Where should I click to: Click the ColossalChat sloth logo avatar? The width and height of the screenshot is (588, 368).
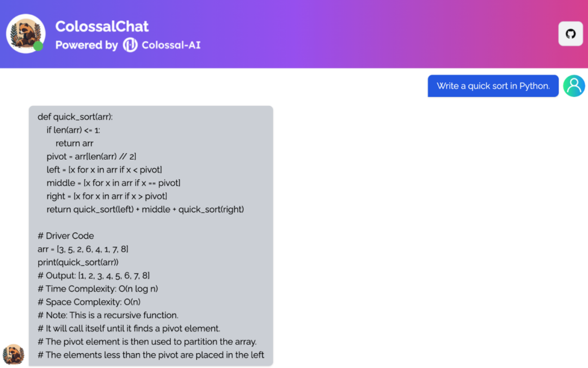pyautogui.click(x=25, y=33)
